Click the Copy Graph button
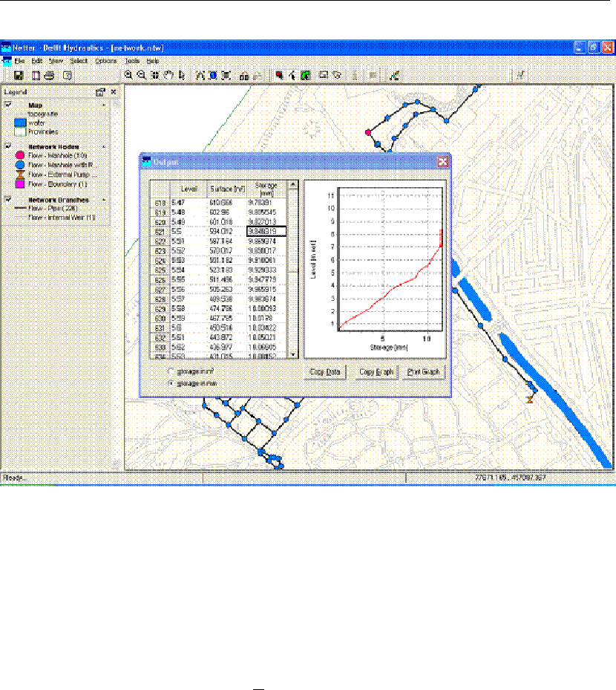Viewport: 616px width, 690px height. (x=376, y=372)
